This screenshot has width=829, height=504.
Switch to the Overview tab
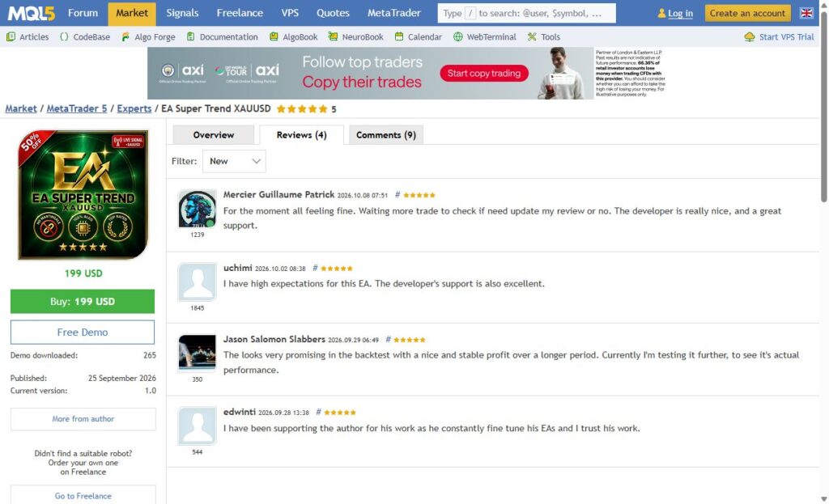coord(214,135)
